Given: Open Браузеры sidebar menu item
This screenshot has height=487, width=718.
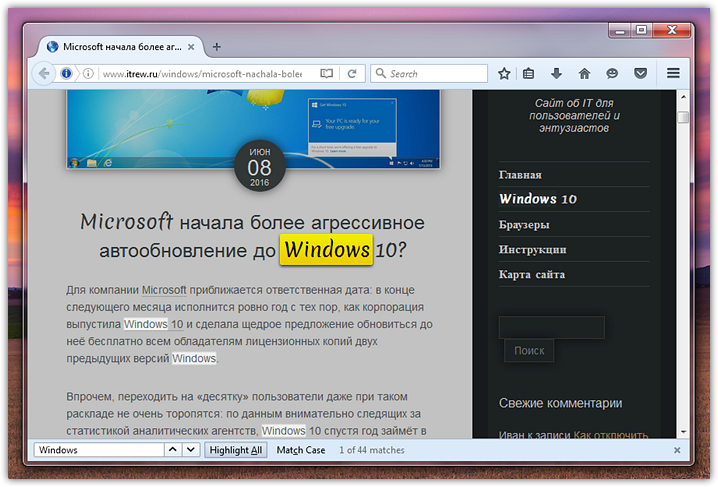Looking at the screenshot, I should pos(524,225).
